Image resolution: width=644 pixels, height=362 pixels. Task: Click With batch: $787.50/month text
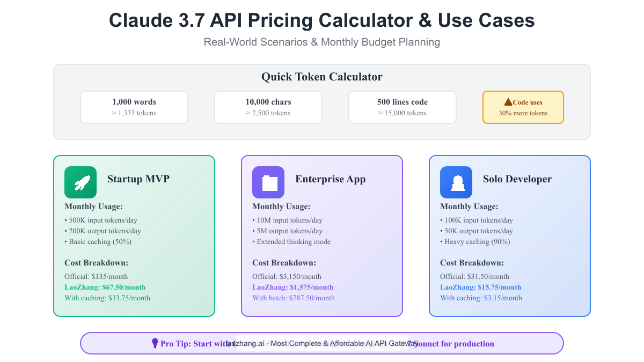coord(294,298)
